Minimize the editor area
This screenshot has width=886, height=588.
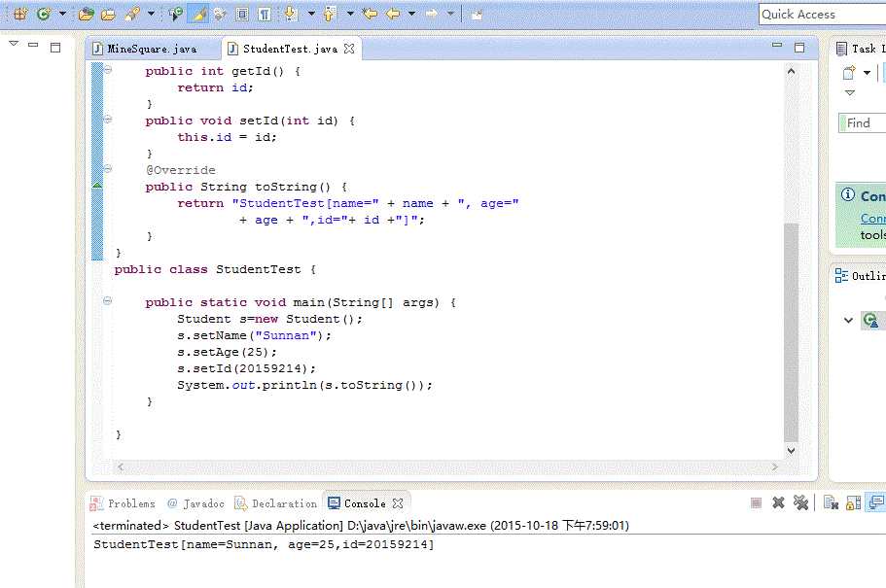pyautogui.click(x=777, y=45)
